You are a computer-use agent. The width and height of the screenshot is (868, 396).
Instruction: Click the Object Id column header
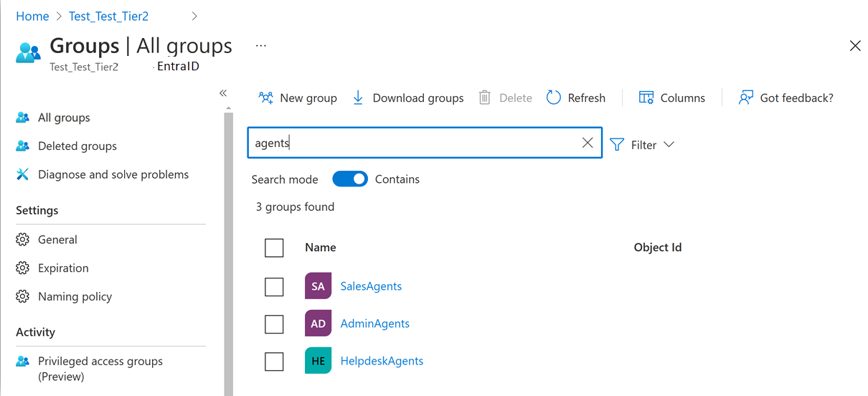point(658,247)
